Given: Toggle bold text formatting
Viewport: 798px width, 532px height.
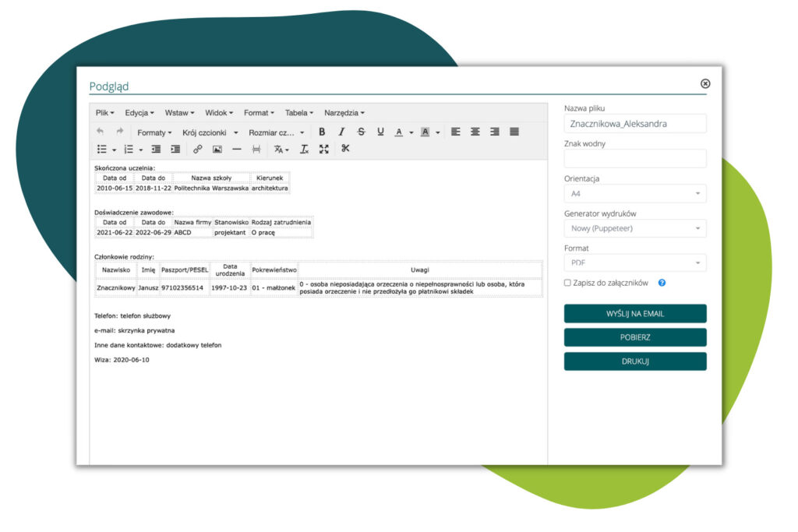Looking at the screenshot, I should 322,132.
